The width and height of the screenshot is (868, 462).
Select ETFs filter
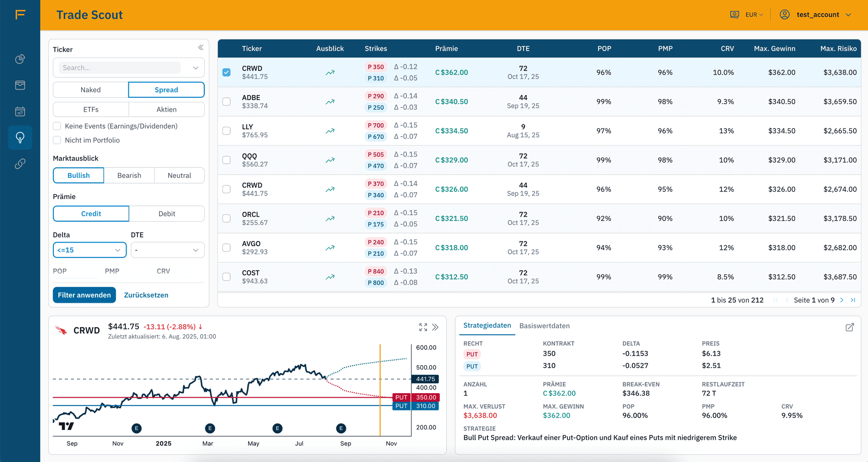tap(90, 110)
